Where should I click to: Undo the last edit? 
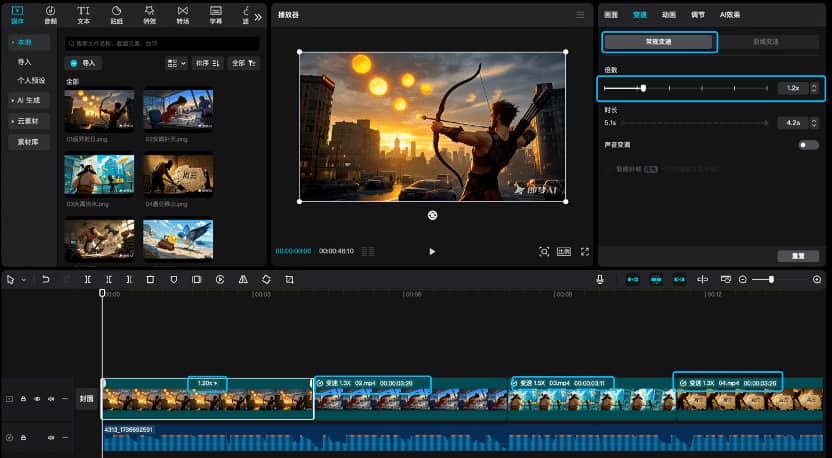pyautogui.click(x=46, y=280)
